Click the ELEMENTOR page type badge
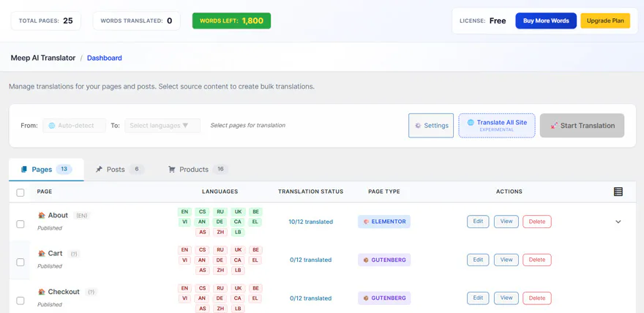Image resolution: width=644 pixels, height=313 pixels. [384, 222]
